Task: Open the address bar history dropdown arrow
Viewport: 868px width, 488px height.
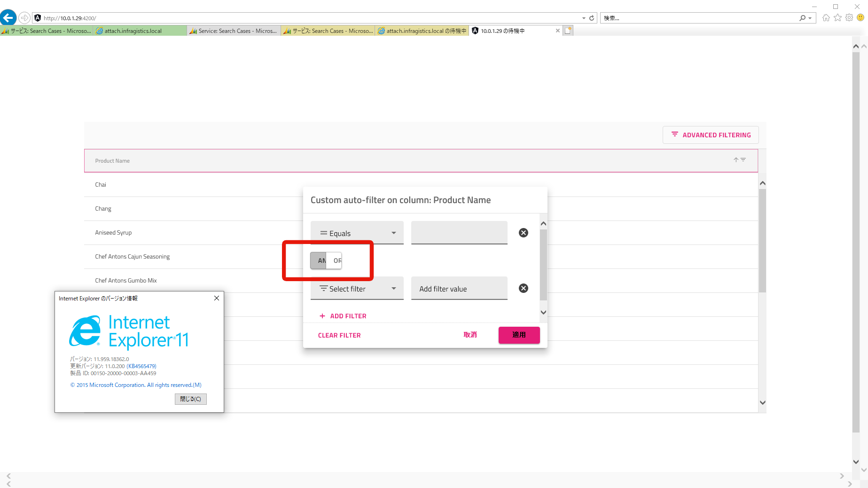Action: [x=583, y=17]
